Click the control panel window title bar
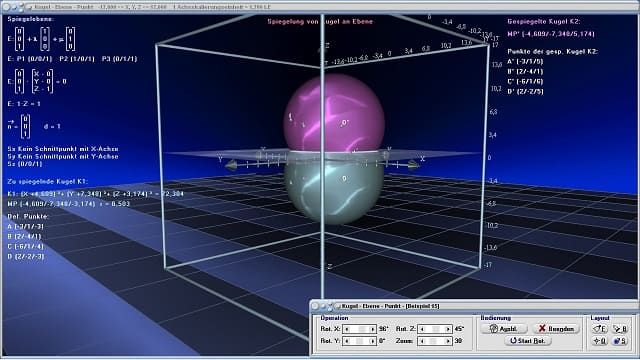This screenshot has height=360, width=640. point(473,306)
